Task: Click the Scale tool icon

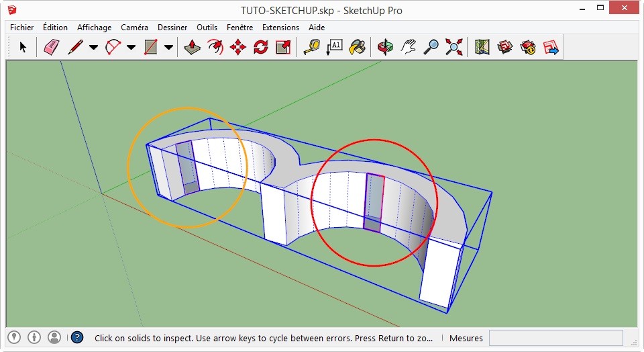Action: 283,47
